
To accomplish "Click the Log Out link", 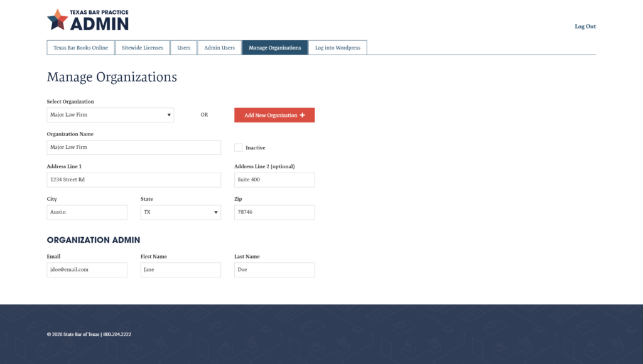I will (x=585, y=26).
